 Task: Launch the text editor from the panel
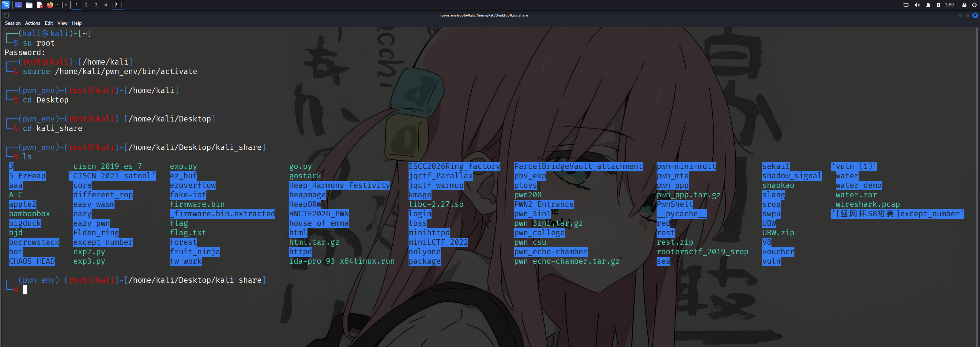(40, 5)
